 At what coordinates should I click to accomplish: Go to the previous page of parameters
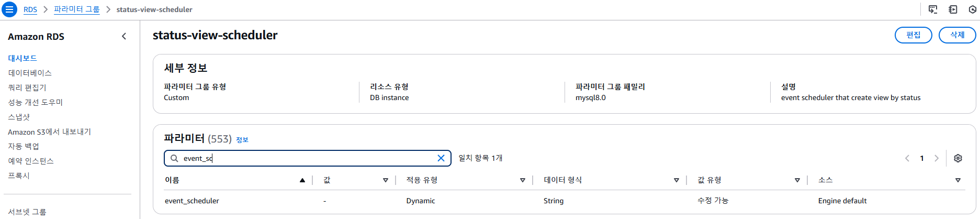tap(907, 158)
